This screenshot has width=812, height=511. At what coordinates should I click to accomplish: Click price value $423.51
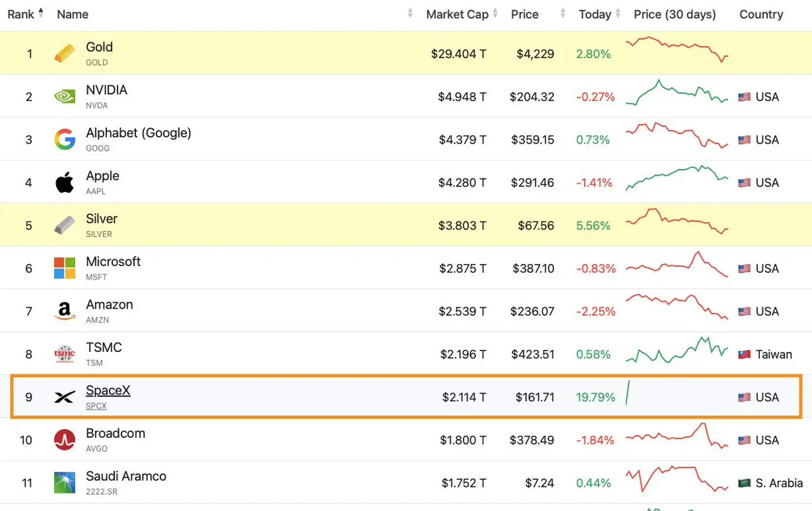[532, 354]
